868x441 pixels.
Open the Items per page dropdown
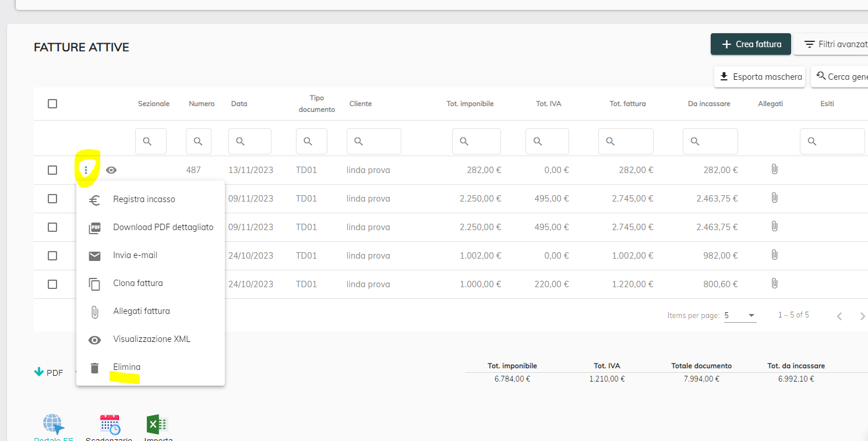740,315
